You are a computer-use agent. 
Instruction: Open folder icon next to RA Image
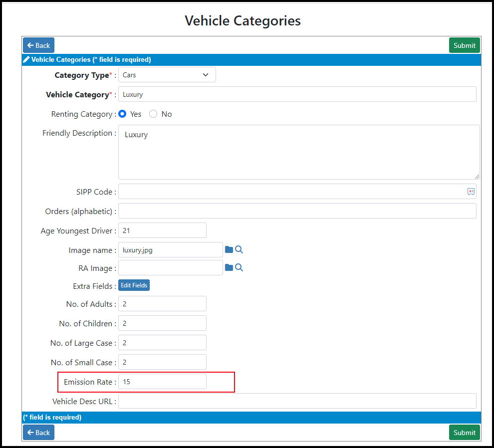click(229, 267)
